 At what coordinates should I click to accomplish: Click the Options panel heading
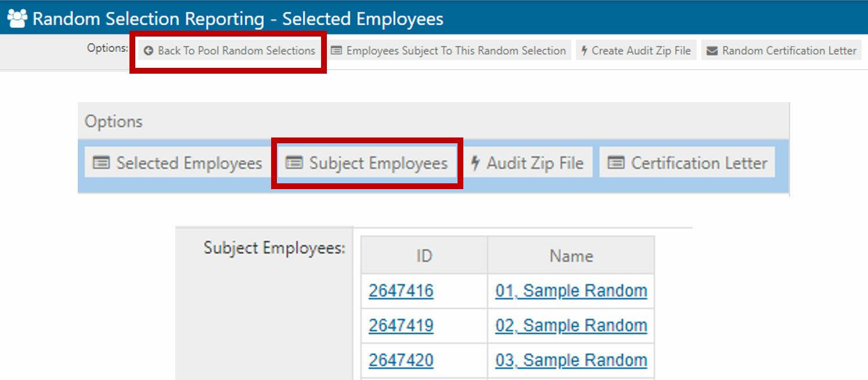[114, 122]
